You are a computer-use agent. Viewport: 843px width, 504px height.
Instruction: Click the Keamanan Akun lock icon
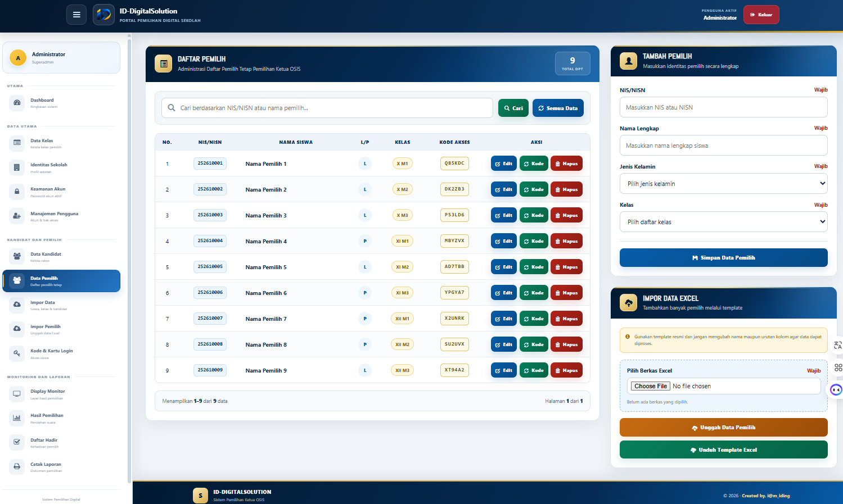(17, 192)
